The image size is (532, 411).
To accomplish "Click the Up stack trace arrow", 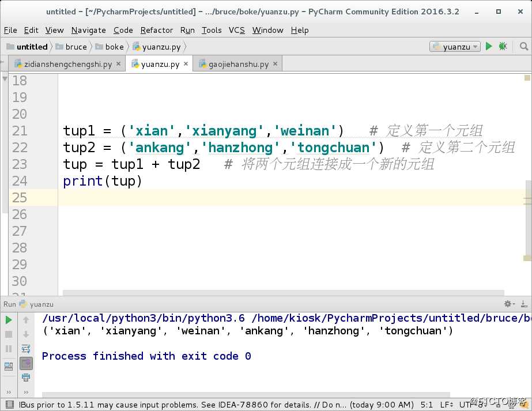I will [x=26, y=320].
